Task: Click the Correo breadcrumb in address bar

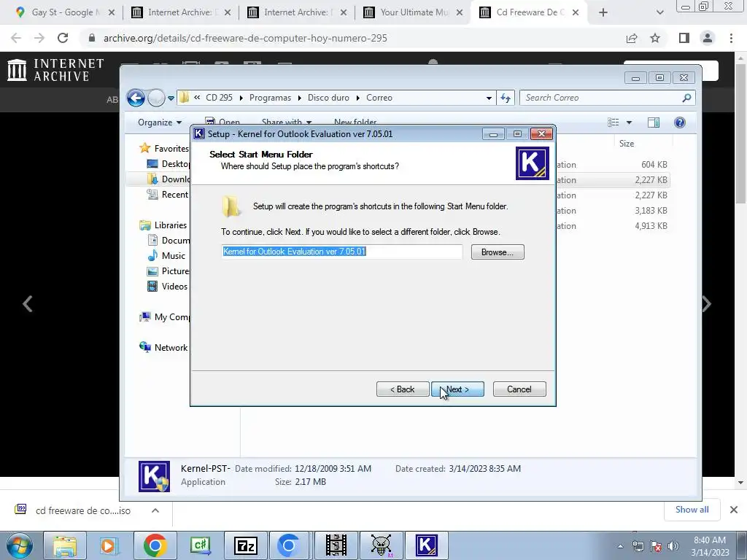Action: pyautogui.click(x=379, y=98)
